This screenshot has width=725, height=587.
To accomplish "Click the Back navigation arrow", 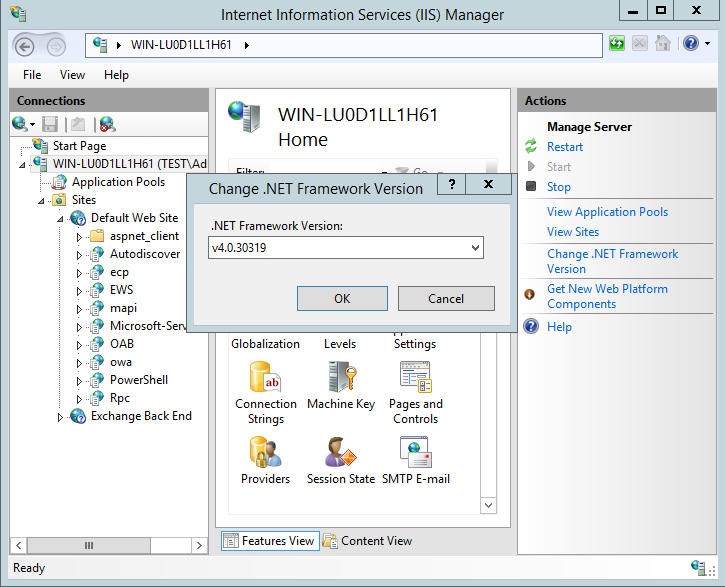I will pyautogui.click(x=24, y=46).
